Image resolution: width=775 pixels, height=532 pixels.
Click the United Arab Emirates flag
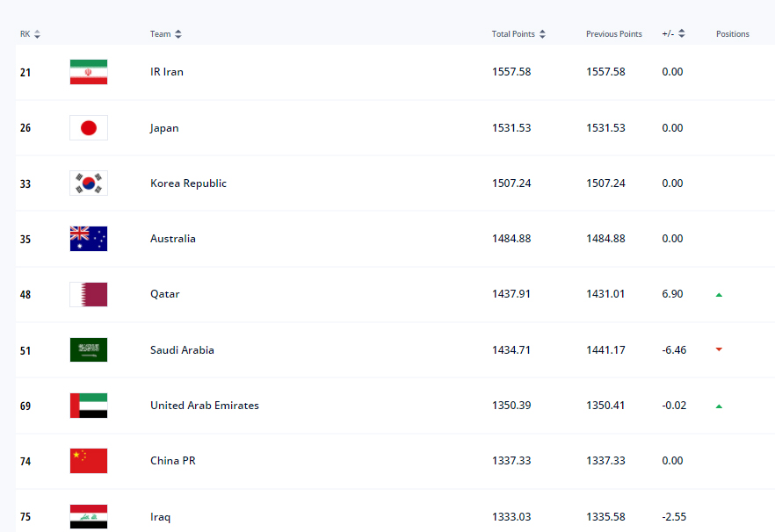tap(89, 406)
